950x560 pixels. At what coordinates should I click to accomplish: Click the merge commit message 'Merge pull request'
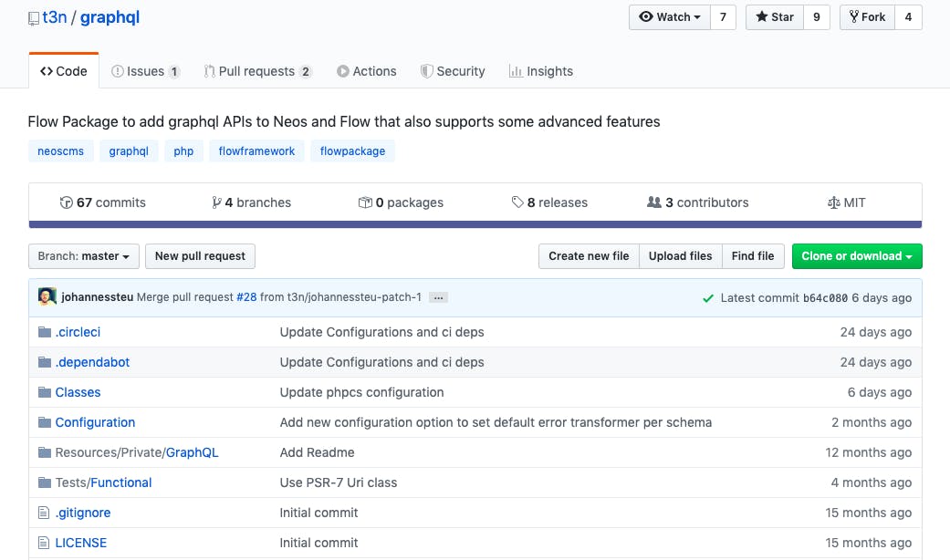pyautogui.click(x=184, y=297)
